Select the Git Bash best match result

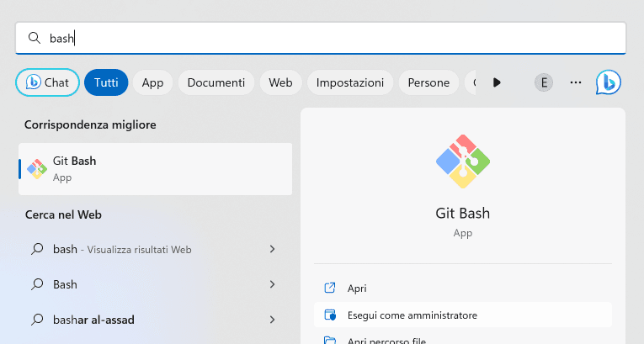coord(155,169)
